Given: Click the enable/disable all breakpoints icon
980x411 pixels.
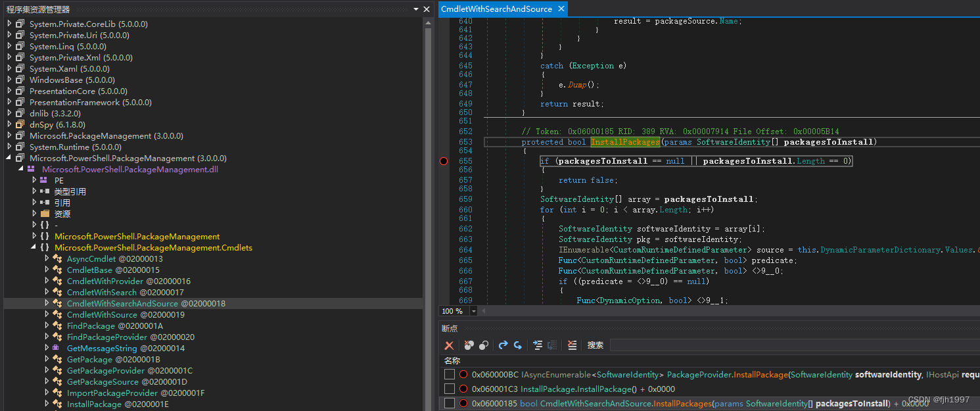Looking at the screenshot, I should coord(484,345).
